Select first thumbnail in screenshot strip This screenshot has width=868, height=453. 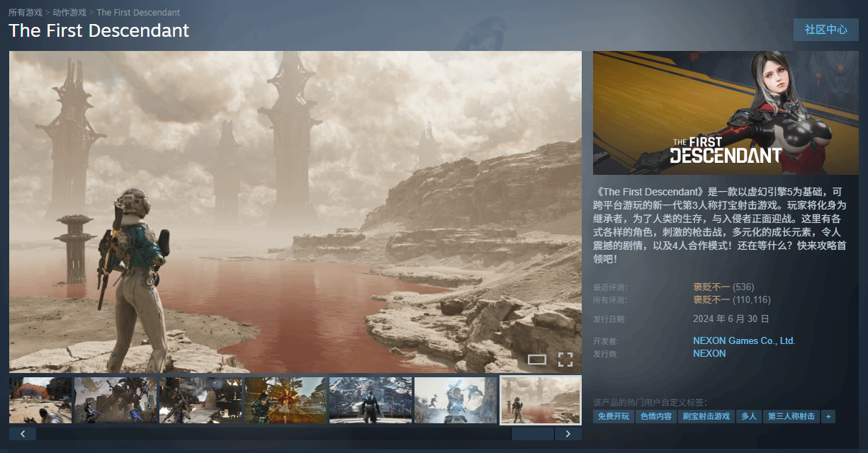(x=40, y=400)
